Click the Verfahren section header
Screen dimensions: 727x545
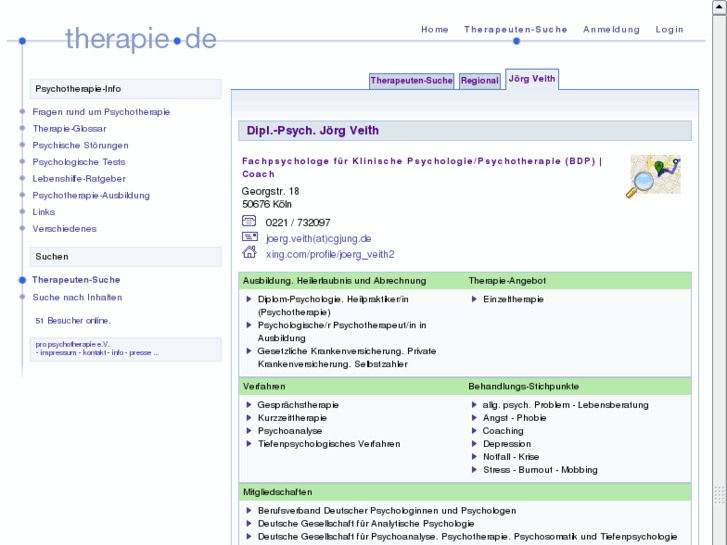point(264,386)
